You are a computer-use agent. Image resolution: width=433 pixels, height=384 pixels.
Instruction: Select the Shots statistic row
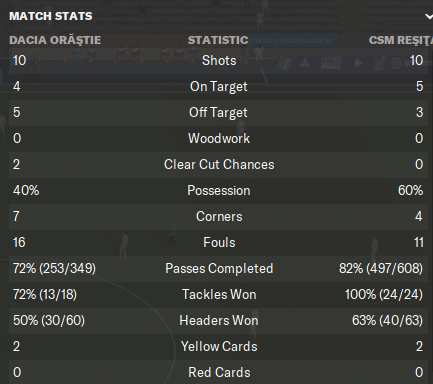pyautogui.click(x=218, y=61)
